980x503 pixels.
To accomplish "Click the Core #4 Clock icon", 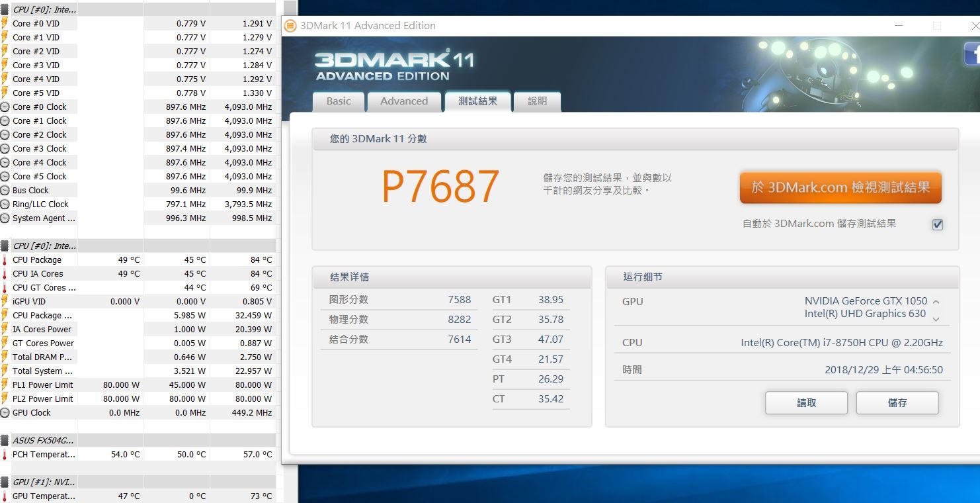I will pyautogui.click(x=5, y=162).
